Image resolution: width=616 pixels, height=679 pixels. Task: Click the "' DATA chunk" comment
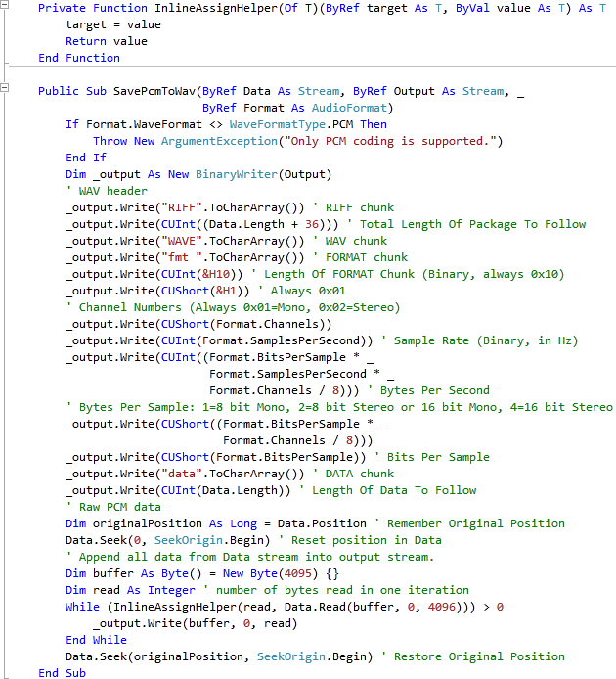click(x=353, y=474)
